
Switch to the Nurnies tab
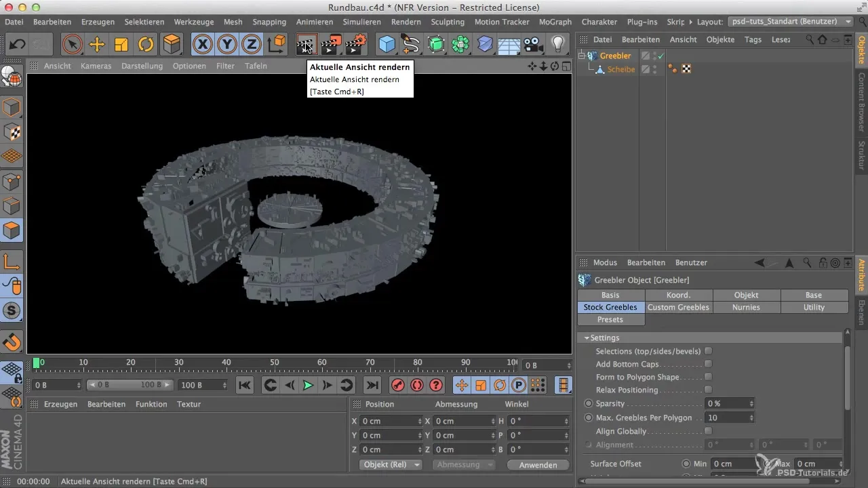pos(746,307)
